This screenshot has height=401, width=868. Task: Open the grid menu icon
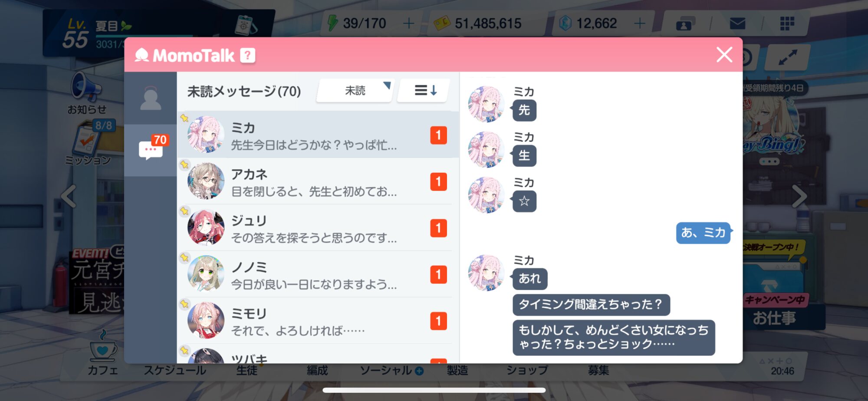click(787, 23)
